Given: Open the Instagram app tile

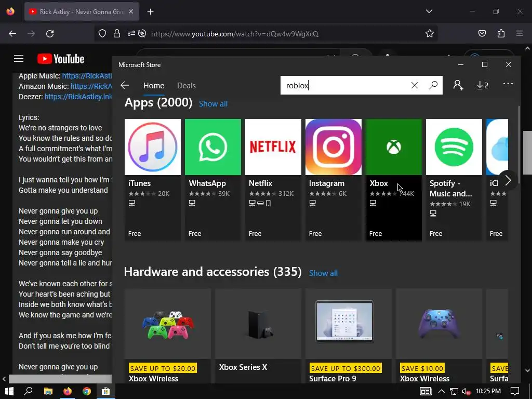Looking at the screenshot, I should click(x=334, y=180).
